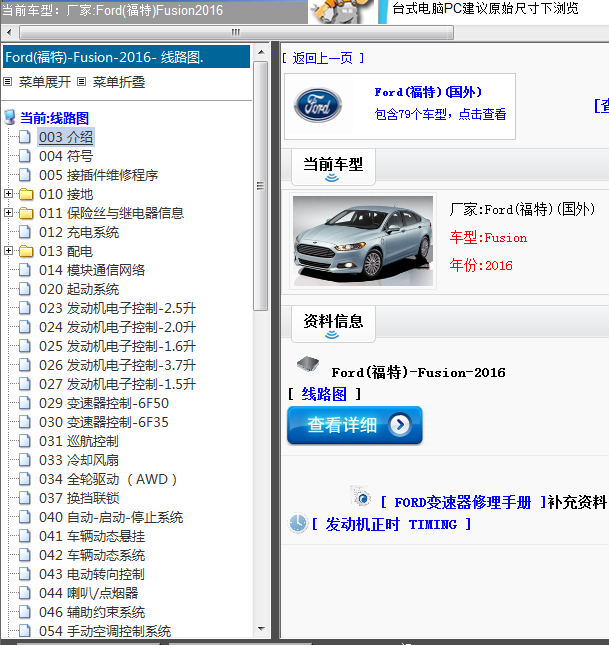Click the icon before FORD变速器修理手册
The height and width of the screenshot is (645, 609).
361,496
